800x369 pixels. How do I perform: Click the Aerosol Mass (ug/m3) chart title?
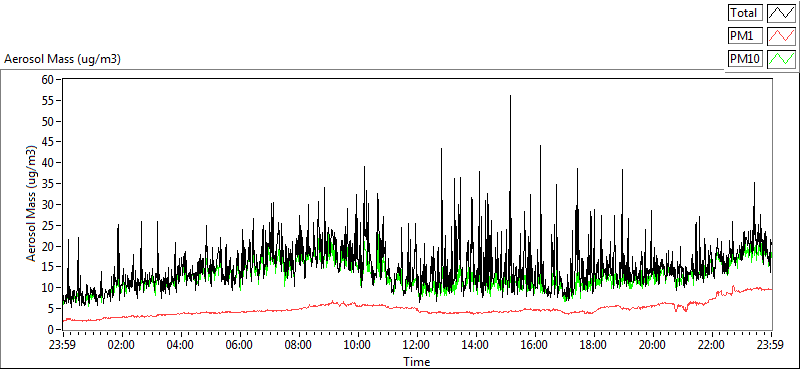[62, 59]
